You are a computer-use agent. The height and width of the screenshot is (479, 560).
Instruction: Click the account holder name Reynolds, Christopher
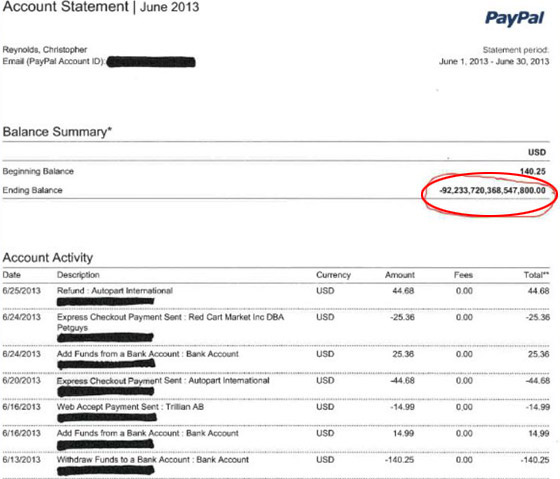[x=45, y=50]
